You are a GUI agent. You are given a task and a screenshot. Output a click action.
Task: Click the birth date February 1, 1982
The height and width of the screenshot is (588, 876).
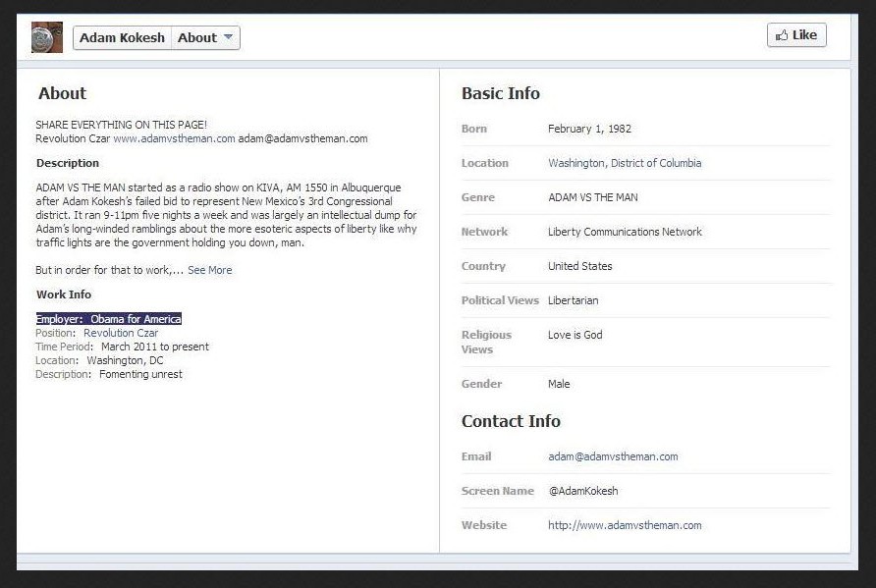(589, 129)
